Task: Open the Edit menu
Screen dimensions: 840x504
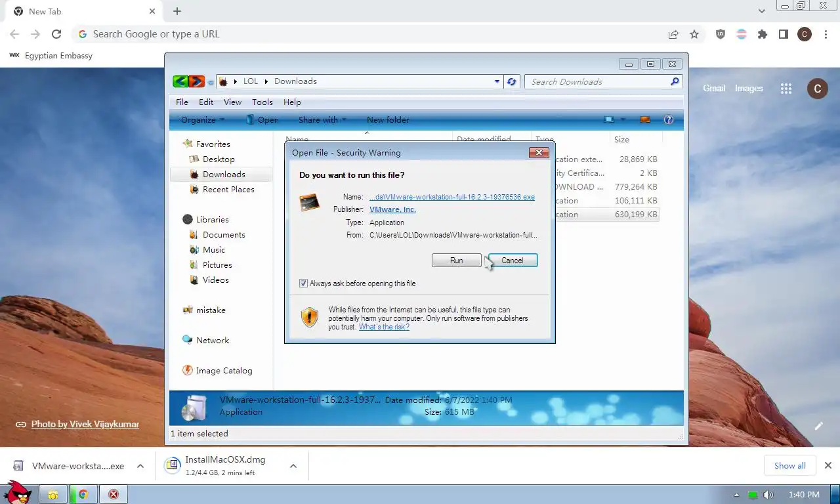Action: [x=206, y=102]
